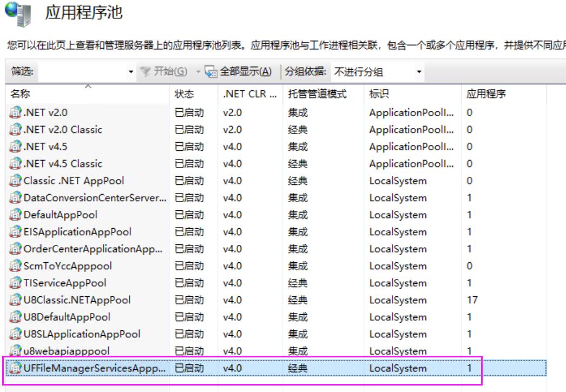The height and width of the screenshot is (392, 566).
Task: Click the DefaultAppPool row icon
Action: coord(15,215)
